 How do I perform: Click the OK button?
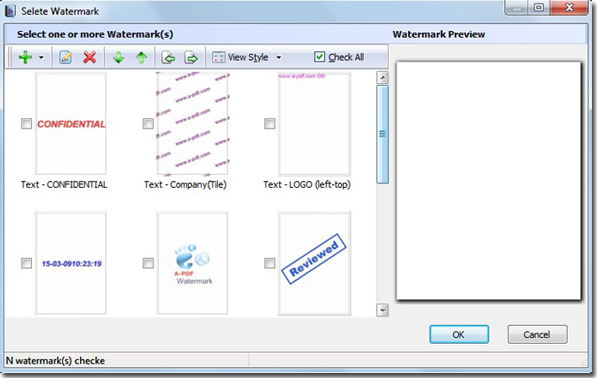pyautogui.click(x=459, y=335)
